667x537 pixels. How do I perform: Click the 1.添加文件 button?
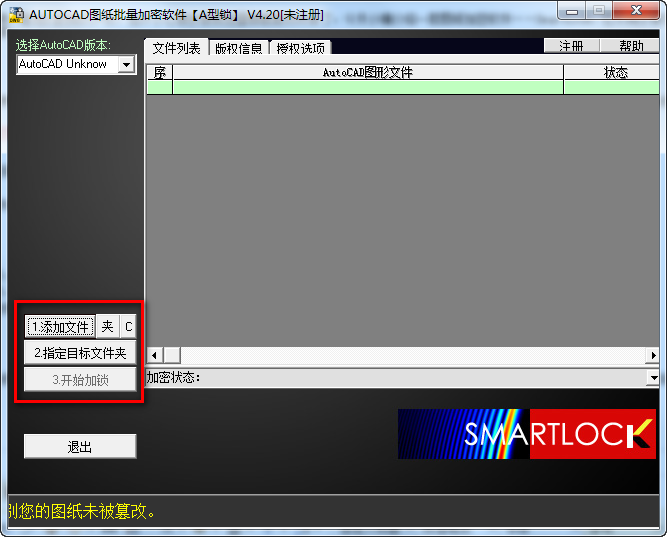point(60,327)
